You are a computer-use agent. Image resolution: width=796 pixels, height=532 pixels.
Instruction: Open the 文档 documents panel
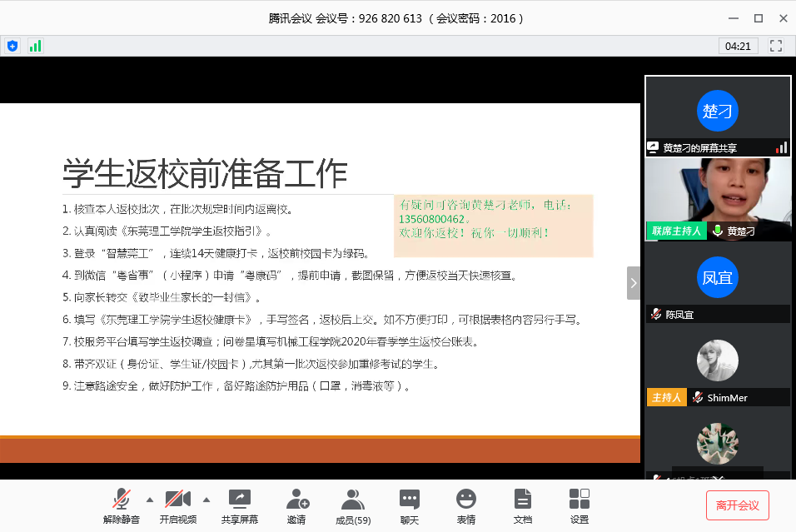[522, 506]
